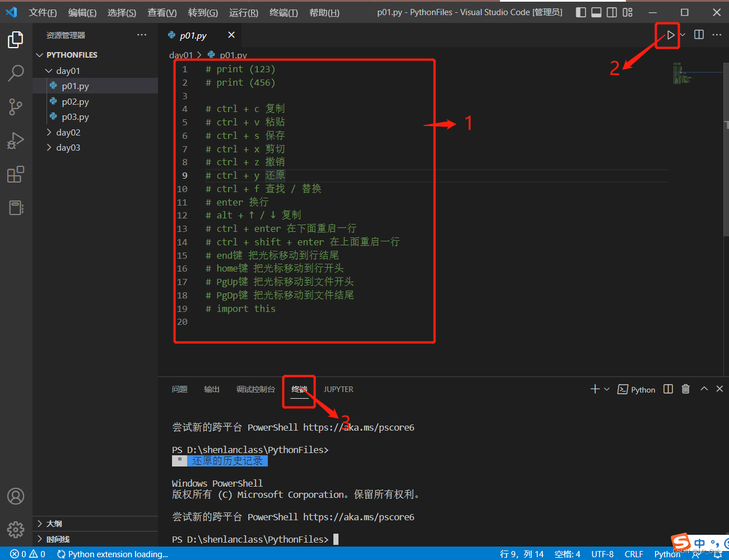Maximize the panel with up chevron
729x560 pixels.
point(704,389)
